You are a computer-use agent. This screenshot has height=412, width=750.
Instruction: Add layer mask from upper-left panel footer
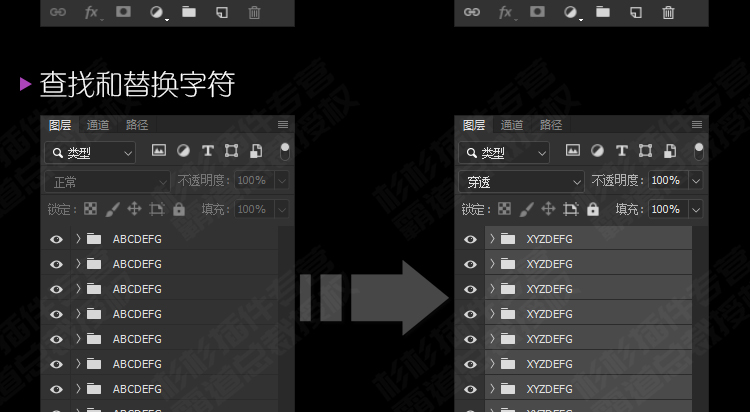click(123, 11)
